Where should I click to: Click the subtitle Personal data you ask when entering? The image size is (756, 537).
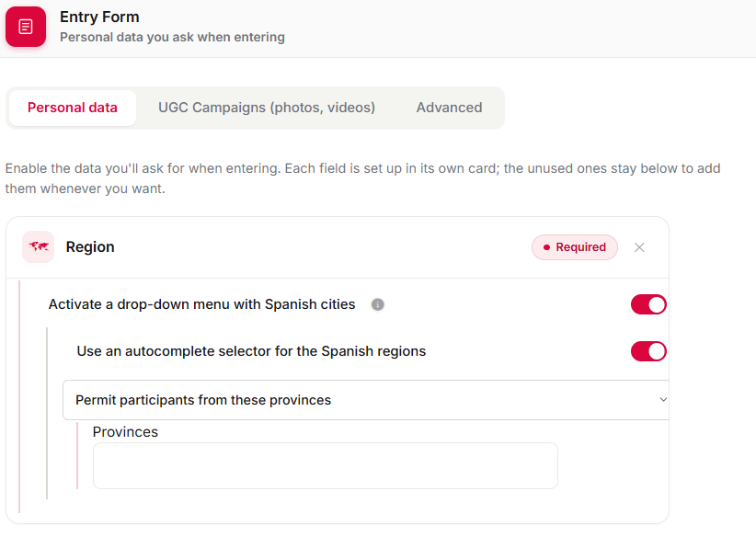172,37
